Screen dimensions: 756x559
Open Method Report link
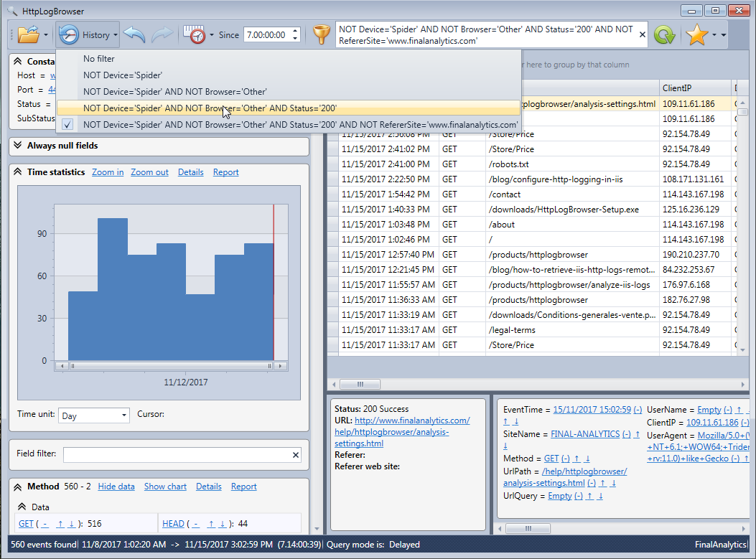[x=243, y=487]
